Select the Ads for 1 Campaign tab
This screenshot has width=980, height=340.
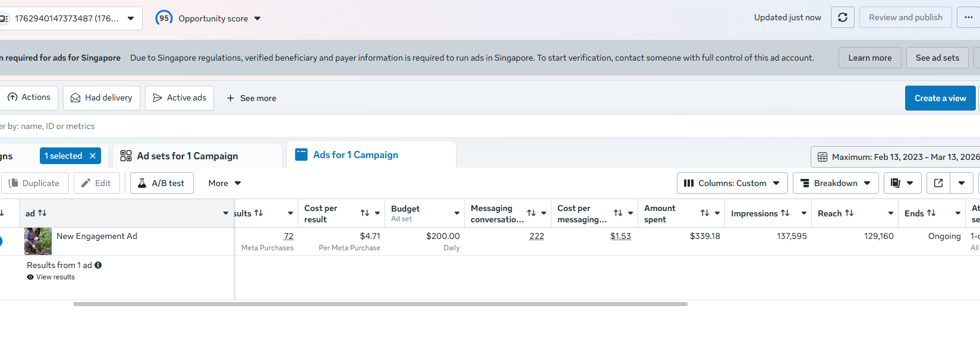[355, 155]
